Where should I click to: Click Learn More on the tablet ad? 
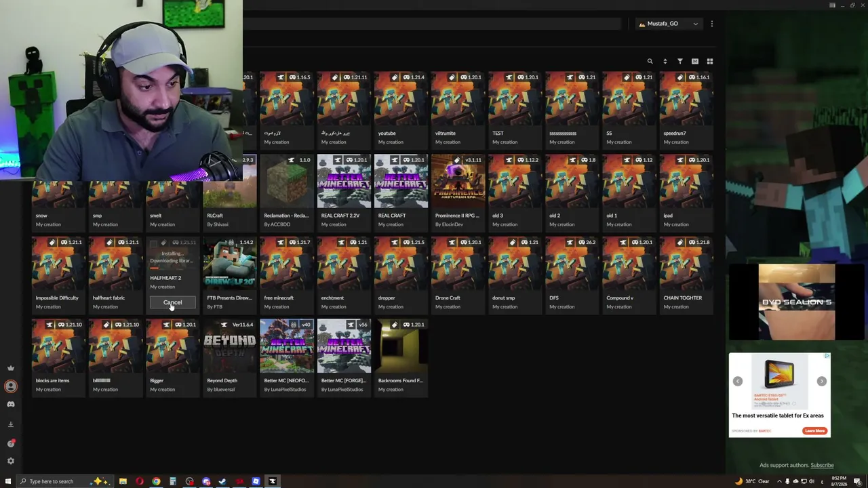[x=814, y=431]
